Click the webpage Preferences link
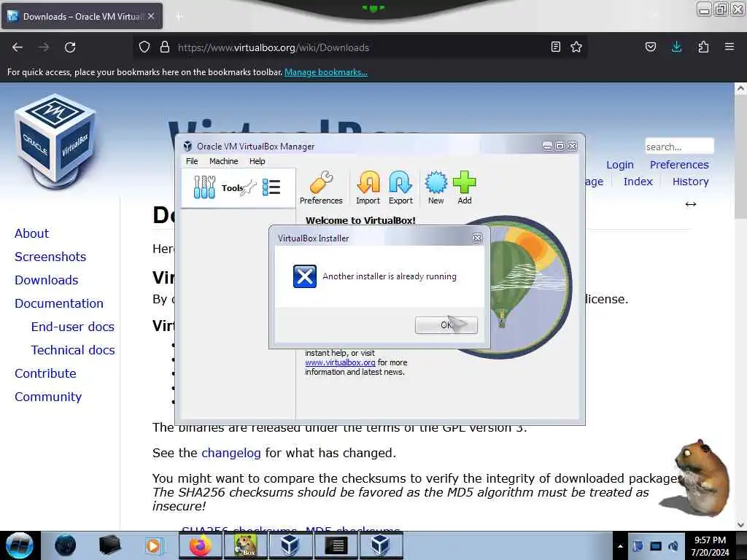 tap(679, 165)
